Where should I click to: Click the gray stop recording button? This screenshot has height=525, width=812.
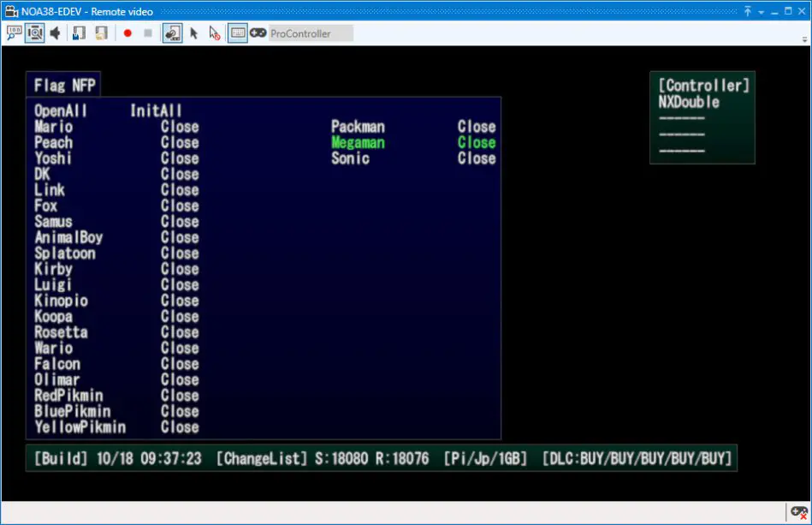point(148,33)
